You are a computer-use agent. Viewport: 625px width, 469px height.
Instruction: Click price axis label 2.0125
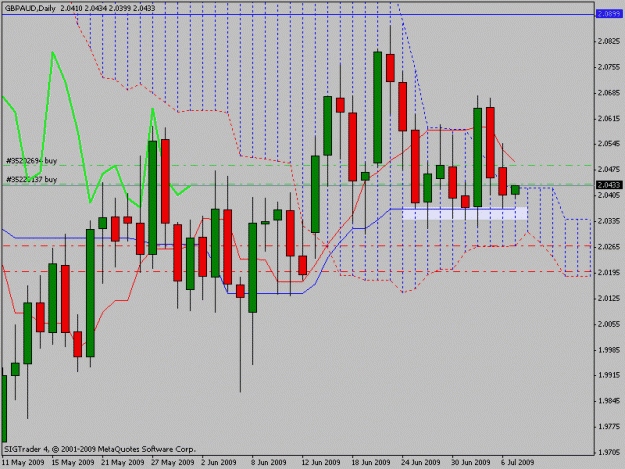[x=609, y=298]
